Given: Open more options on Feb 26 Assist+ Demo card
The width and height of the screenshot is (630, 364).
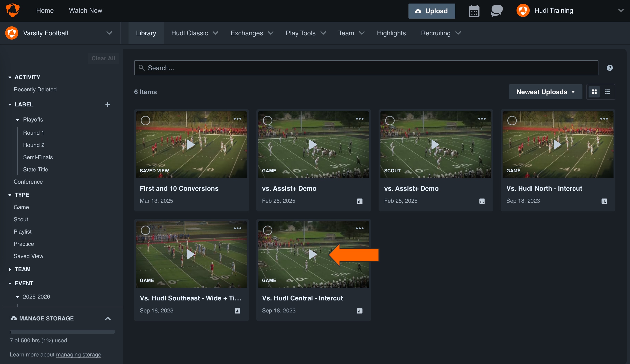Looking at the screenshot, I should coord(359,119).
